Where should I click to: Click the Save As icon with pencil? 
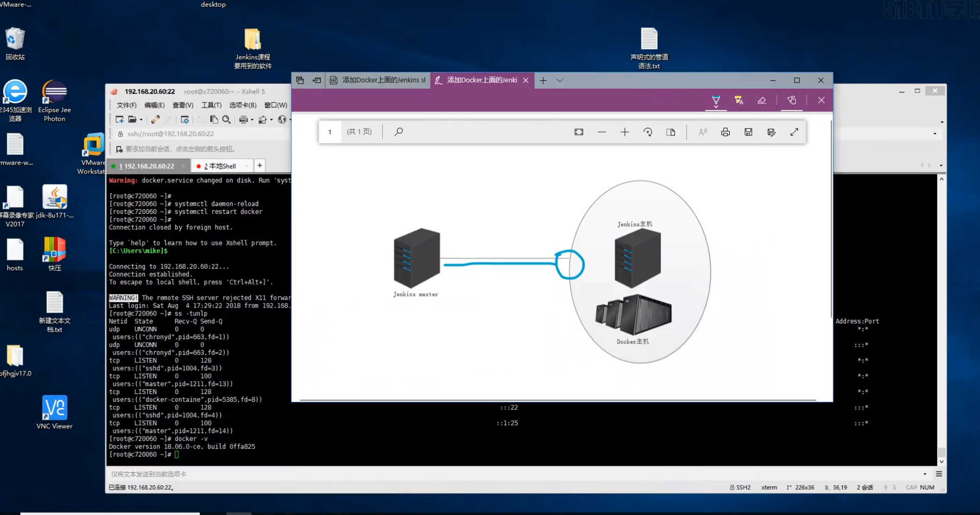(771, 132)
